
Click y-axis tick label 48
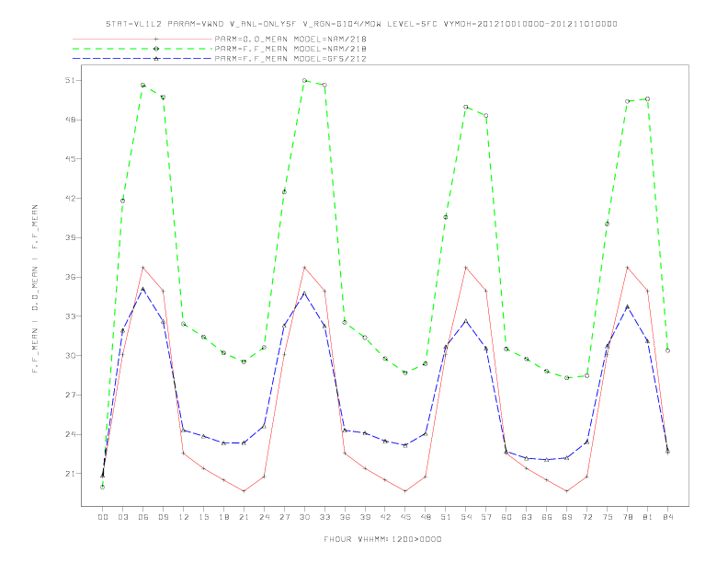70,120
